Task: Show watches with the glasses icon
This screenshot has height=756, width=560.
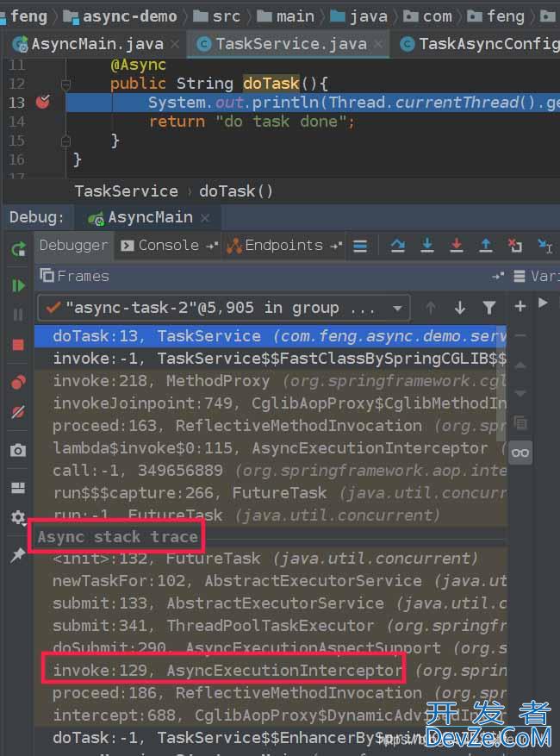Action: tap(520, 453)
